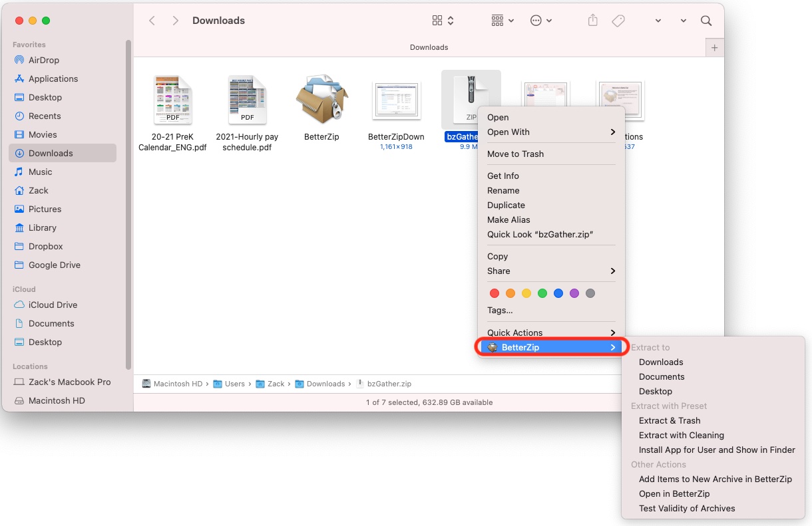Expand the BetterZip submenu in the context menu

pos(552,347)
